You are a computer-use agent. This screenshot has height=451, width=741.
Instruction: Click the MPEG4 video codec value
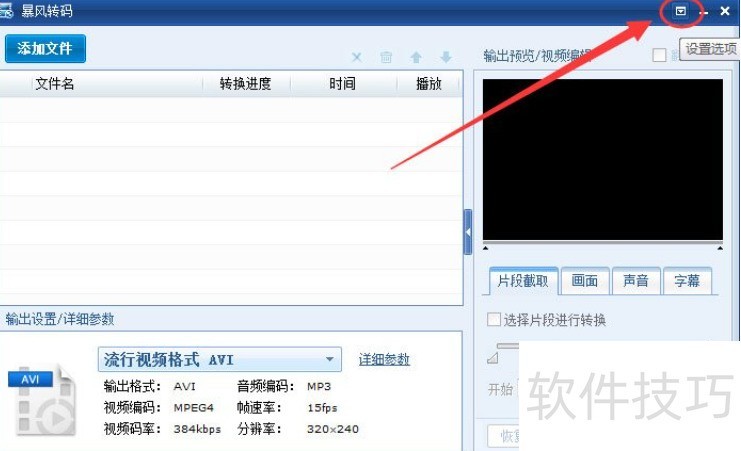click(194, 408)
